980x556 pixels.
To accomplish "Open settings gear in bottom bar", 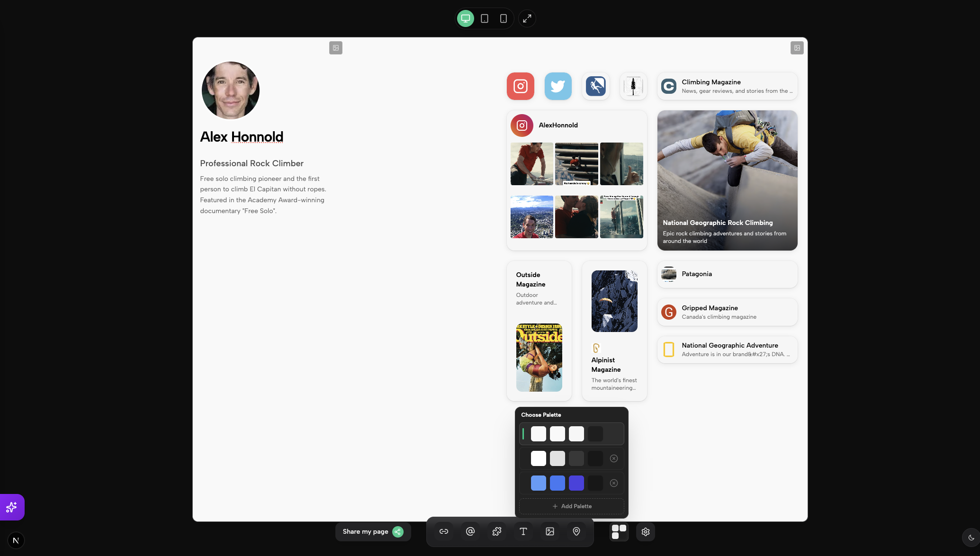I will pyautogui.click(x=645, y=531).
